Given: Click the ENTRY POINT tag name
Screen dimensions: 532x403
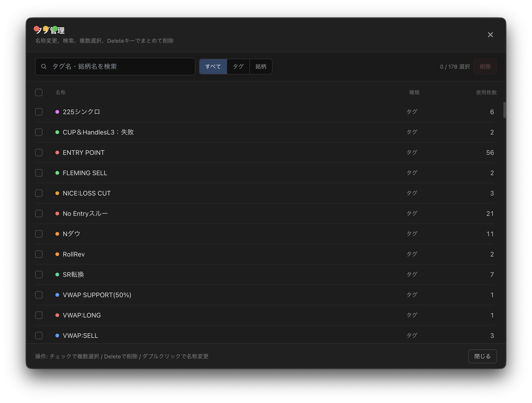Looking at the screenshot, I should pyautogui.click(x=83, y=152).
